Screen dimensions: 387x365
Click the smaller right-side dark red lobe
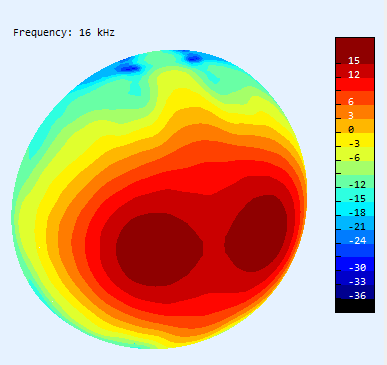tap(256, 233)
